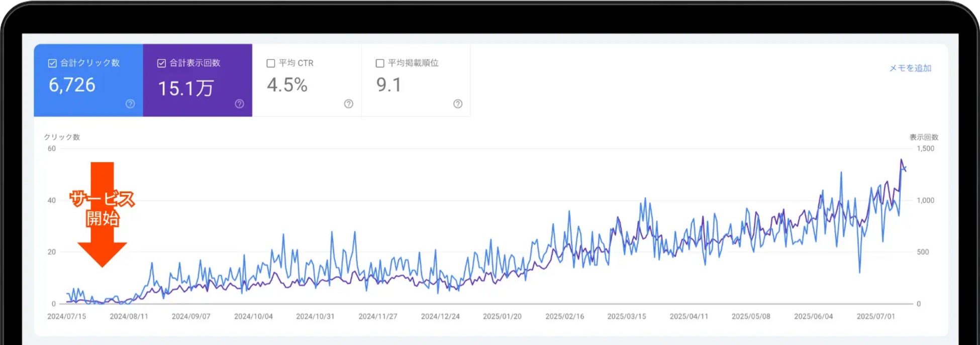Enable the 平均 CTR checkbox
Viewport: 980px width, 345px height.
pos(270,63)
